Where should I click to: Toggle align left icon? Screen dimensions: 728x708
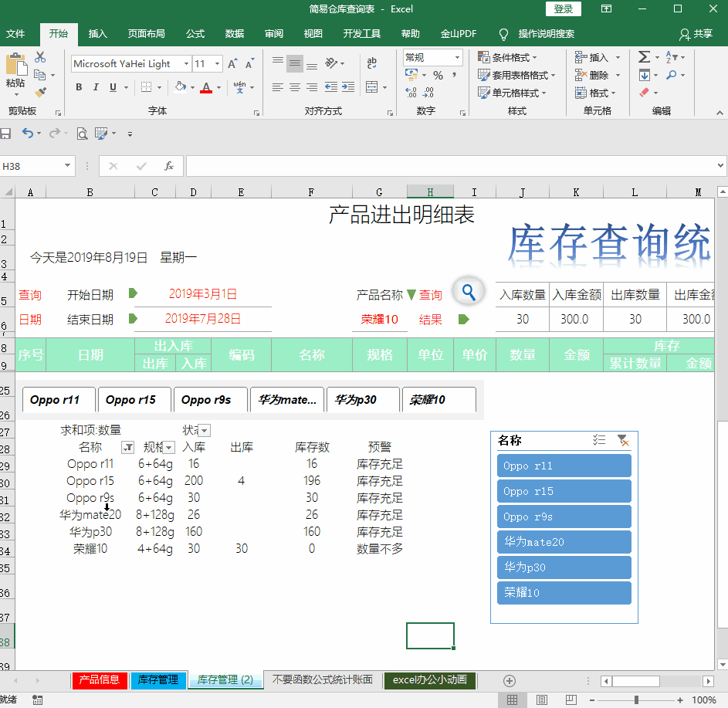tap(278, 87)
